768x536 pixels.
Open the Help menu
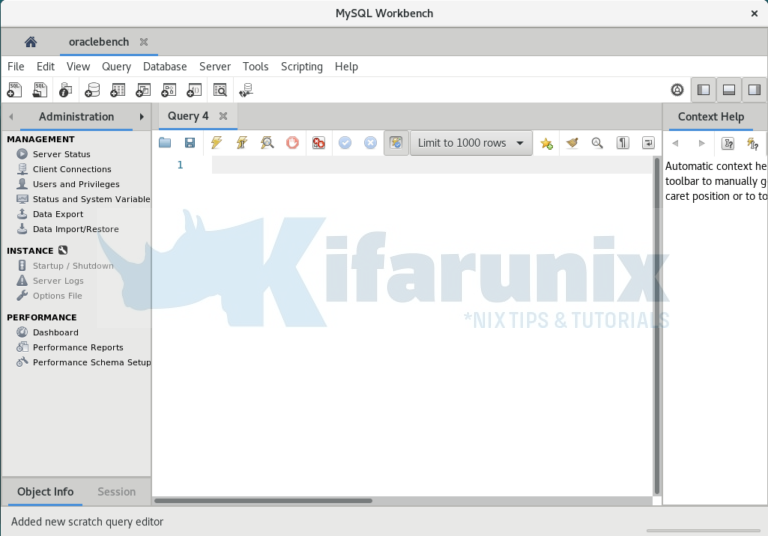tap(346, 66)
